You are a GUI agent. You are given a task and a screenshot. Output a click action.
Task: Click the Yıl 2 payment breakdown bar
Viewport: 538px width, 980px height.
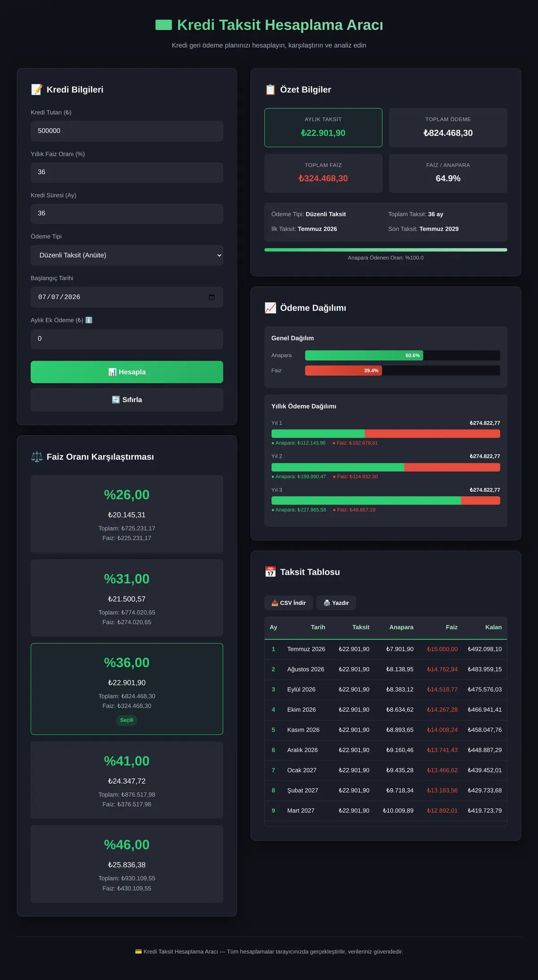[x=386, y=467]
